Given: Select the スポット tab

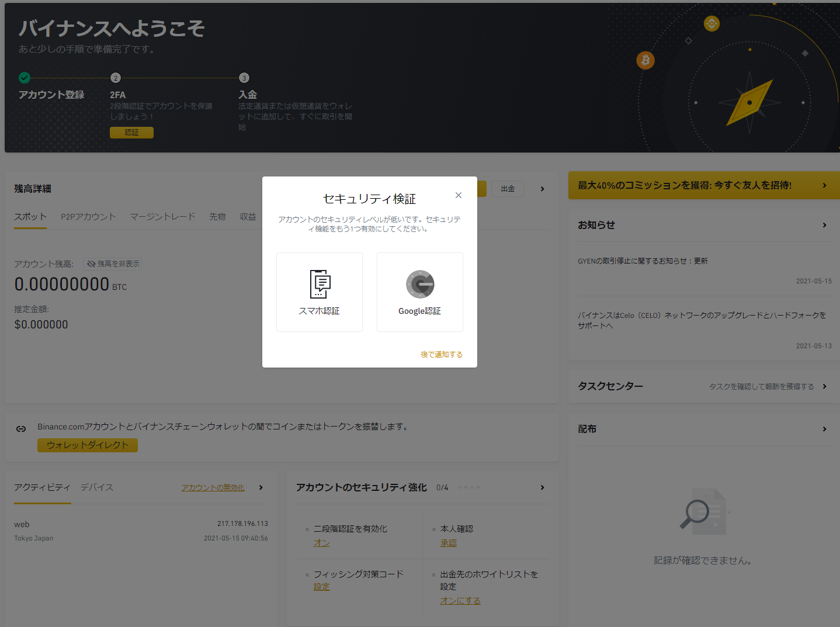Looking at the screenshot, I should pyautogui.click(x=30, y=217).
